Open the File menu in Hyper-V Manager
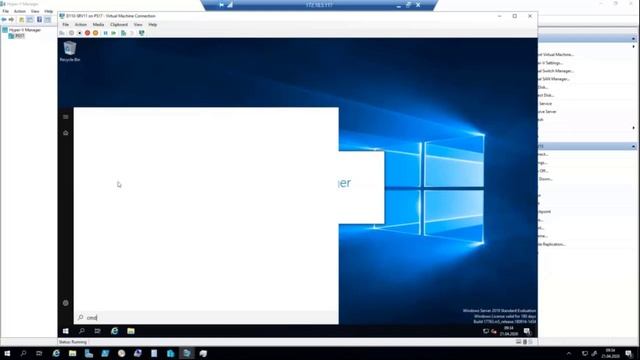The width and height of the screenshot is (640, 360). (6, 11)
